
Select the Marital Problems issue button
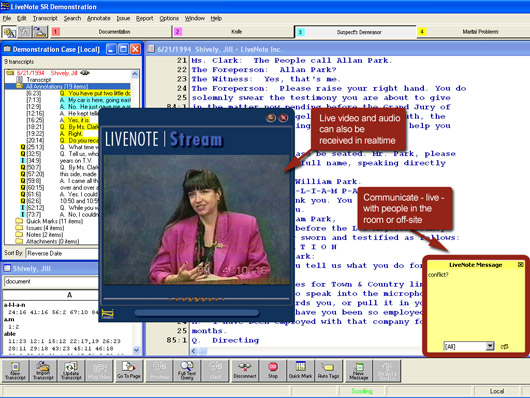coord(473,32)
